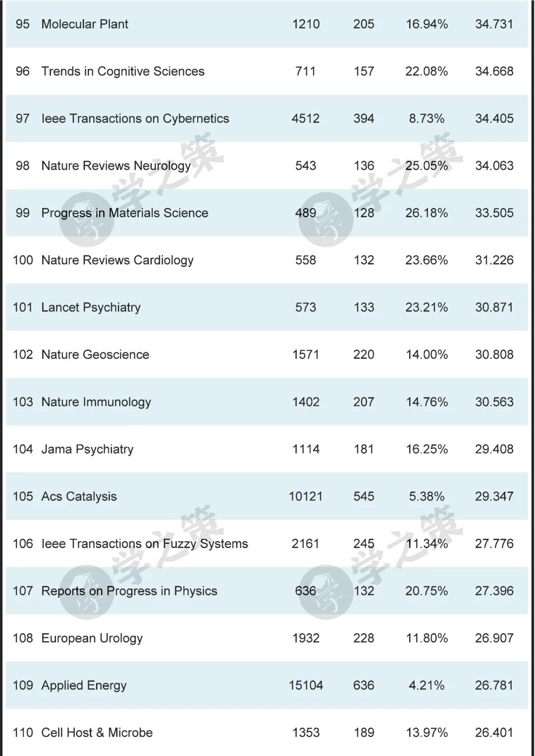535x756 pixels.
Task: Select the European Urology journal name
Action: (92, 638)
